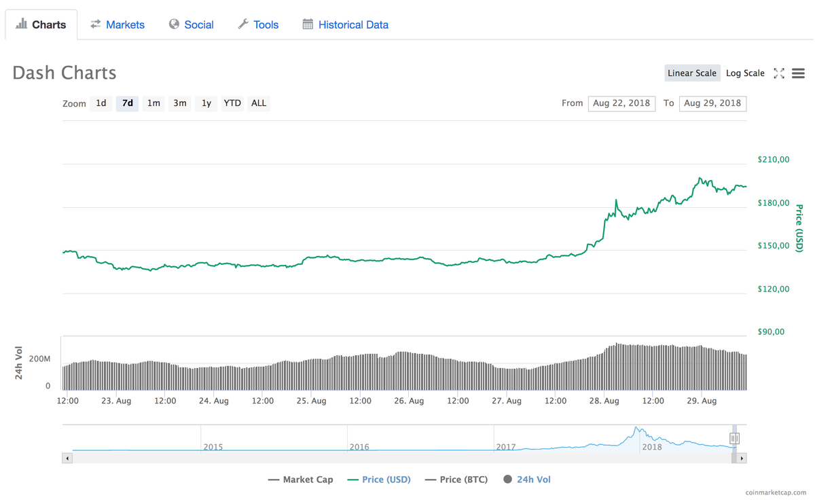Click the 29. Aug date label
The height and width of the screenshot is (504, 815).
(x=702, y=401)
